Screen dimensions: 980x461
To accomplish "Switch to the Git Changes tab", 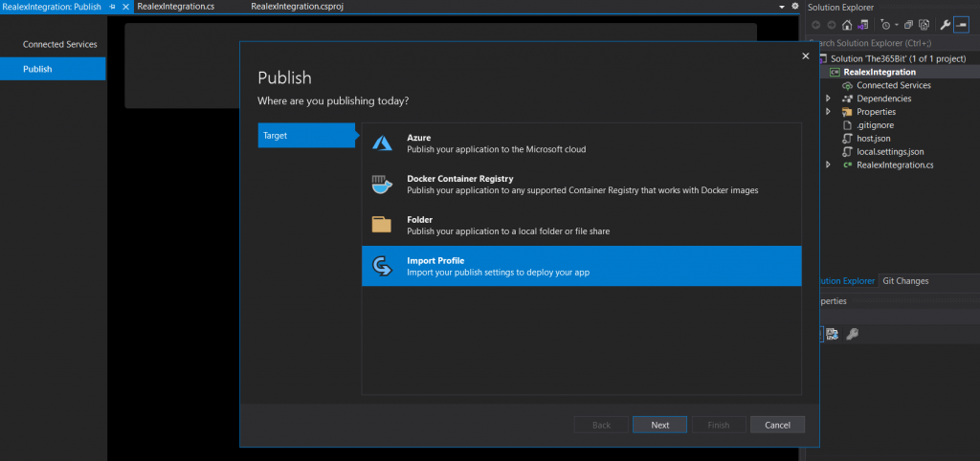I will [x=905, y=281].
